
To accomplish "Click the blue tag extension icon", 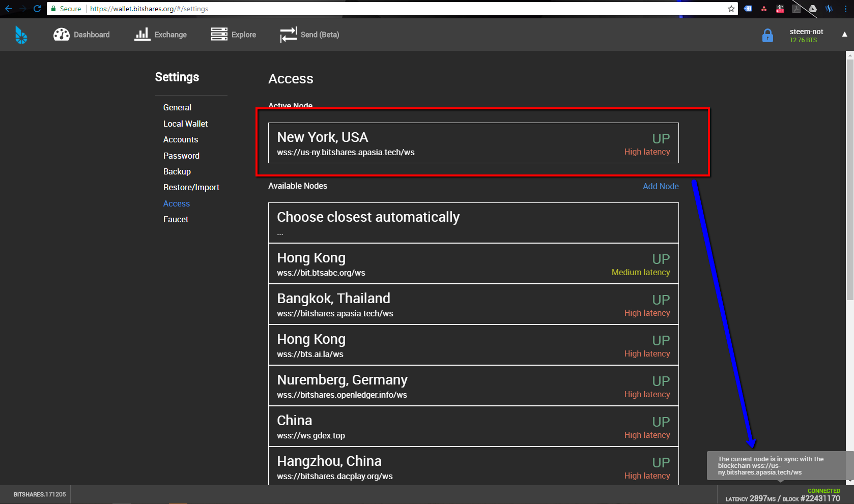I will [x=748, y=9].
